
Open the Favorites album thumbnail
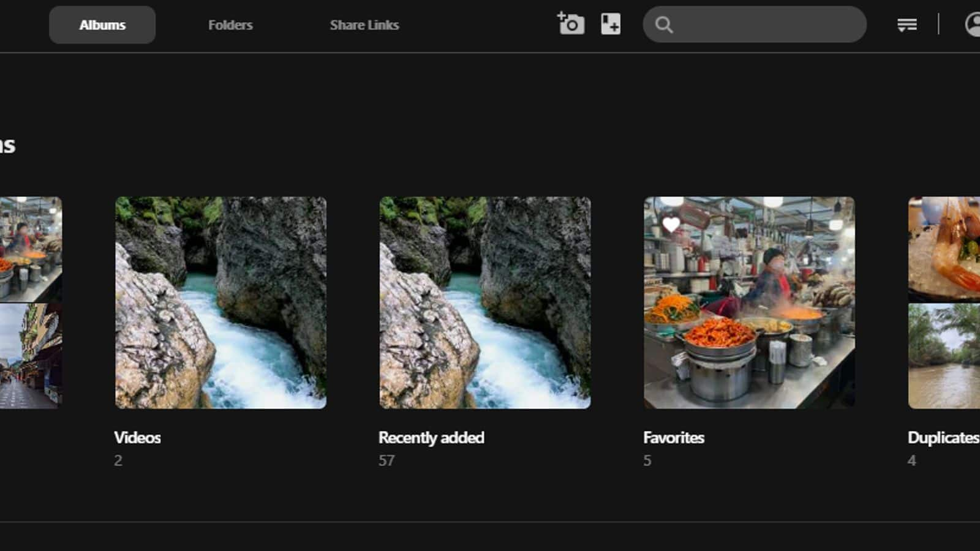coord(749,302)
